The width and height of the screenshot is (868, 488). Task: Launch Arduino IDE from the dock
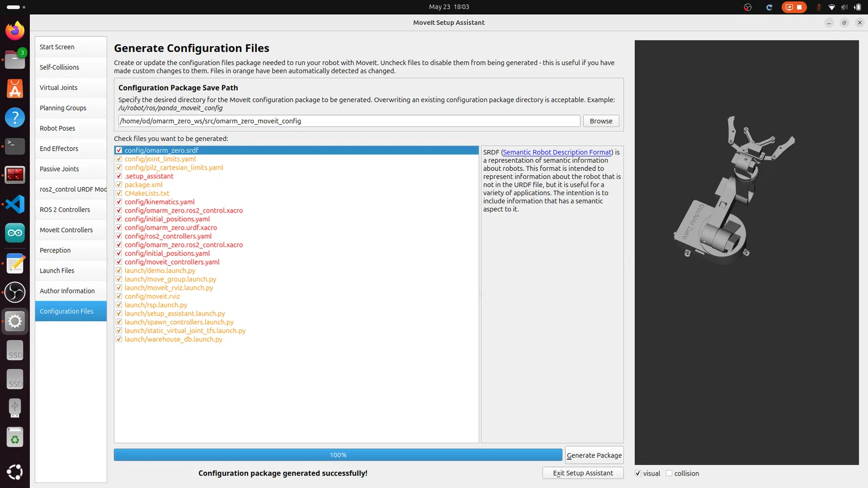(15, 233)
